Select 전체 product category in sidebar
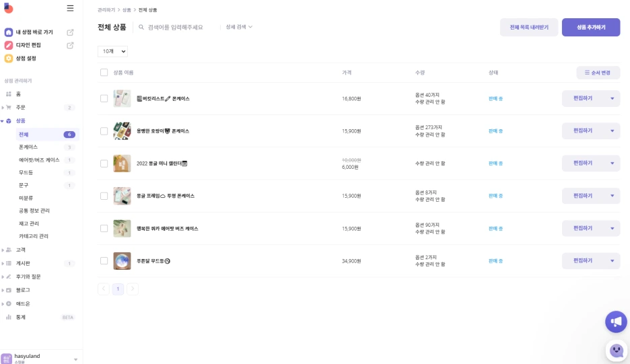The image size is (630, 364). [48, 135]
